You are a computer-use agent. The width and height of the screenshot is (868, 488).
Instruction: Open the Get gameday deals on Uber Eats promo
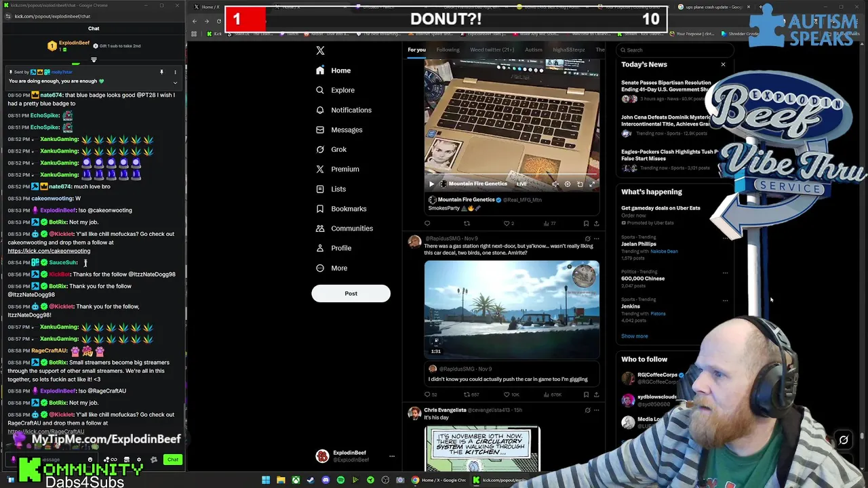point(660,208)
